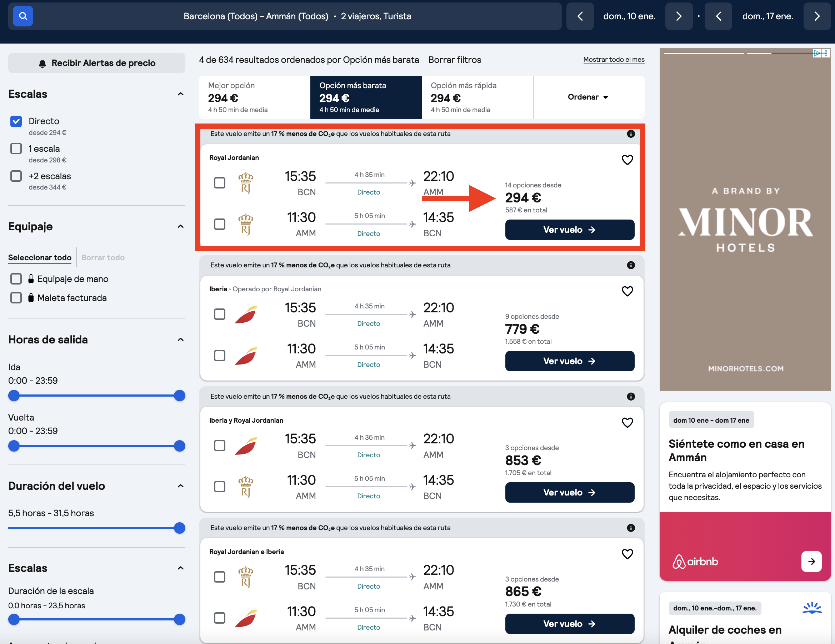835x644 pixels.
Task: Open CO2 info icon above Iberia 779 € result
Action: tap(631, 265)
